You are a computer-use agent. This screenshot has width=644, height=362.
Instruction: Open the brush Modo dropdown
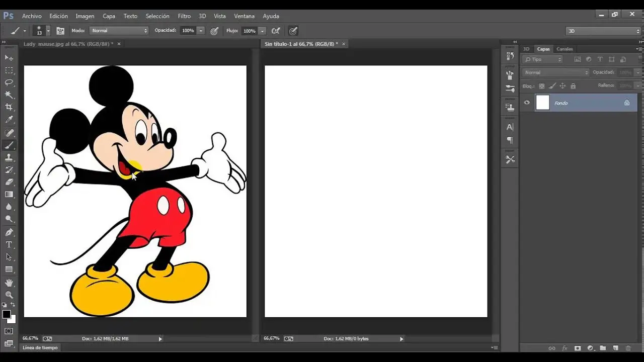pos(119,31)
